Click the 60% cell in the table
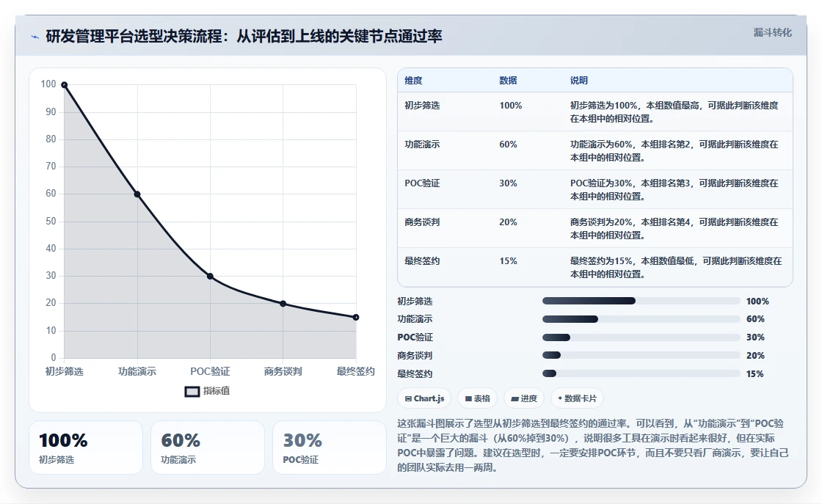 [x=508, y=144]
